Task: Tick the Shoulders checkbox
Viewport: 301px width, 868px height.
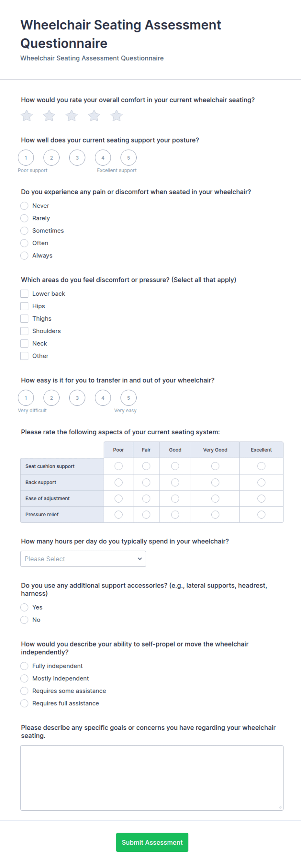Action: [x=24, y=331]
